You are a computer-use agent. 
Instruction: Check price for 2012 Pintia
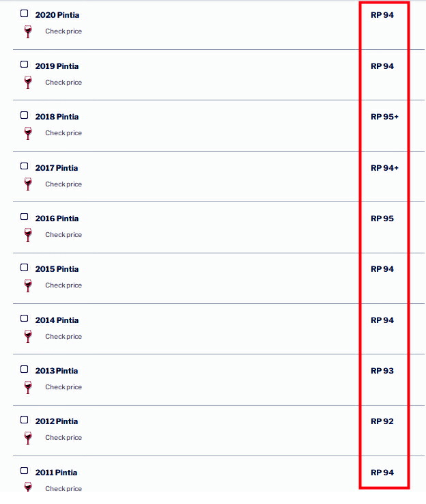pos(63,438)
